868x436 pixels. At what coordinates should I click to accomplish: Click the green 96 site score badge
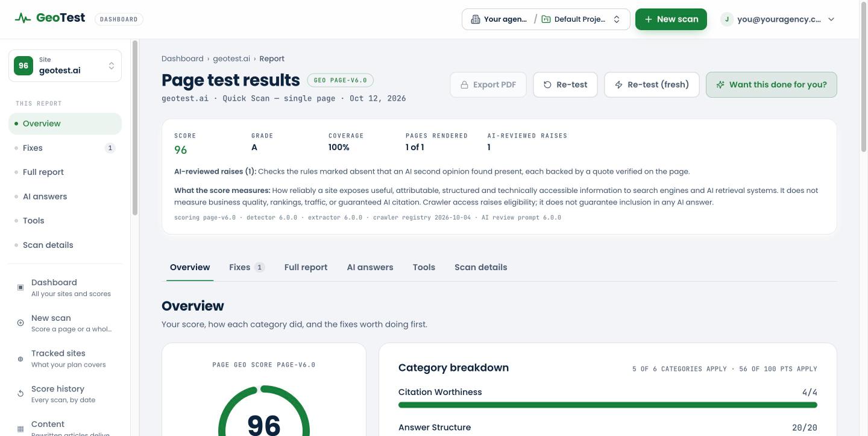(24, 66)
